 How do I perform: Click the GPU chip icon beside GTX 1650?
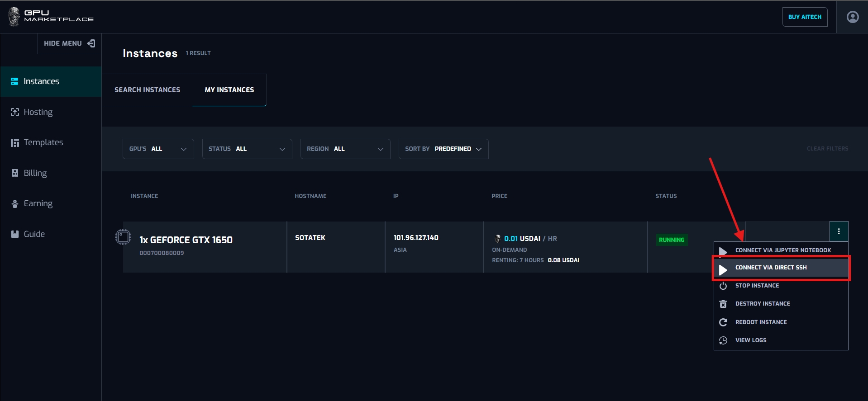pyautogui.click(x=123, y=237)
